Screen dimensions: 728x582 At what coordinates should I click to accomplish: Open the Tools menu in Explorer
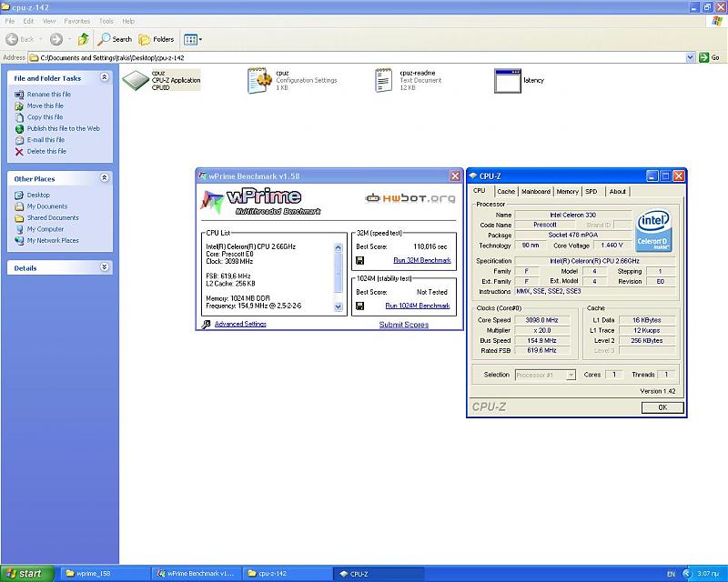(106, 21)
